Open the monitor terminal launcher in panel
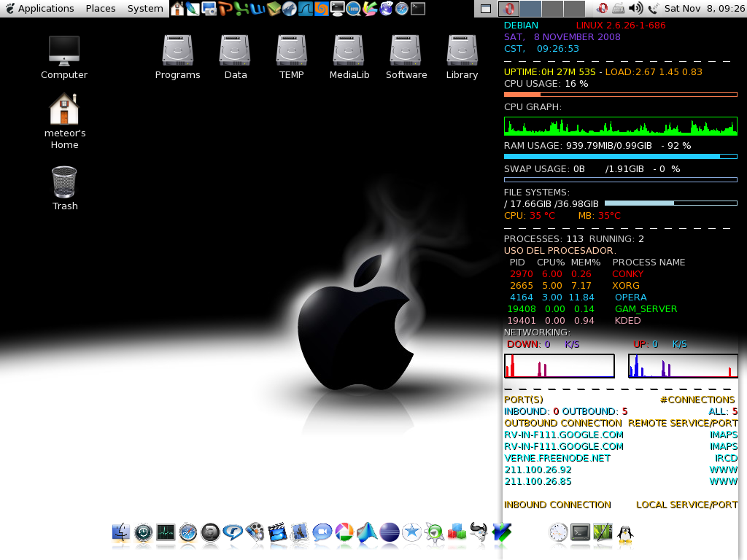Screen dimensions: 747x560 click(337, 9)
